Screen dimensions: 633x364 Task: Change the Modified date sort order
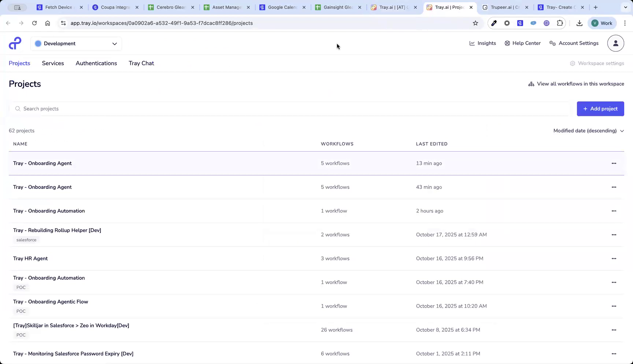coord(588,131)
